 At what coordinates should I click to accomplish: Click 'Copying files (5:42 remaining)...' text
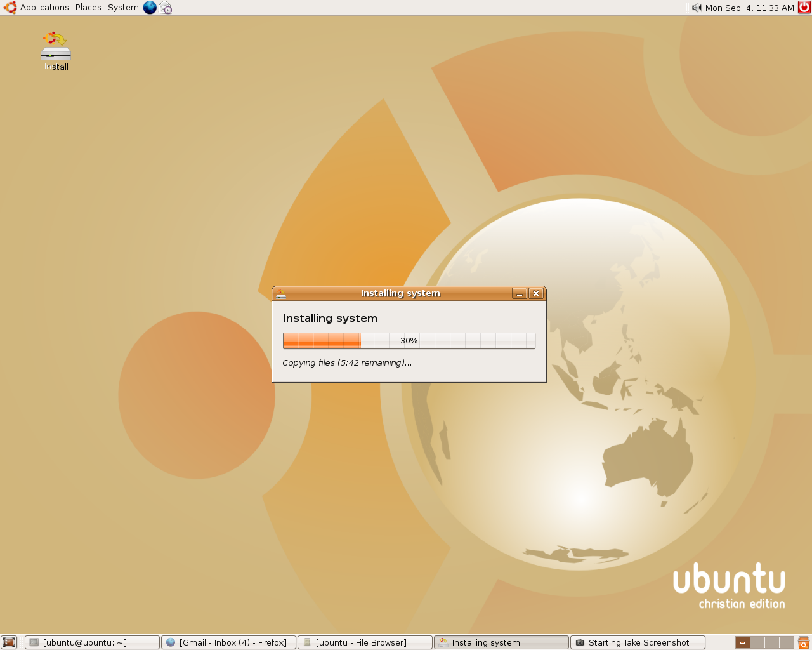click(347, 362)
